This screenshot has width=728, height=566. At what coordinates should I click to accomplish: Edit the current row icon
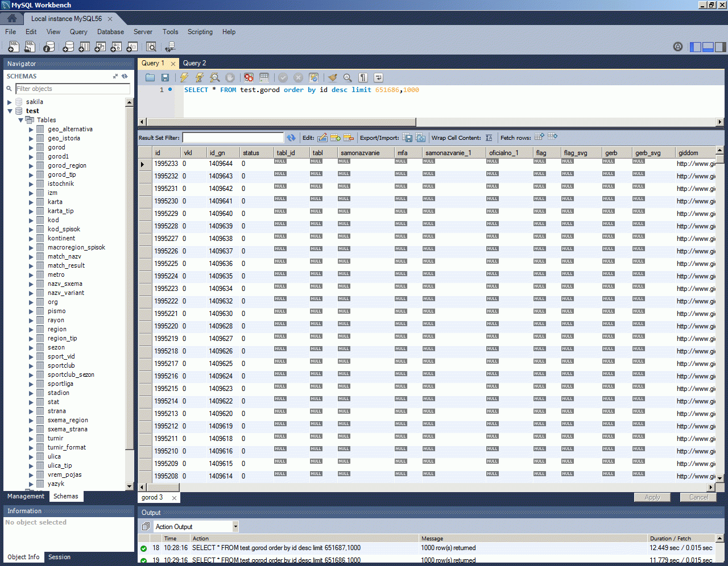pyautogui.click(x=322, y=138)
